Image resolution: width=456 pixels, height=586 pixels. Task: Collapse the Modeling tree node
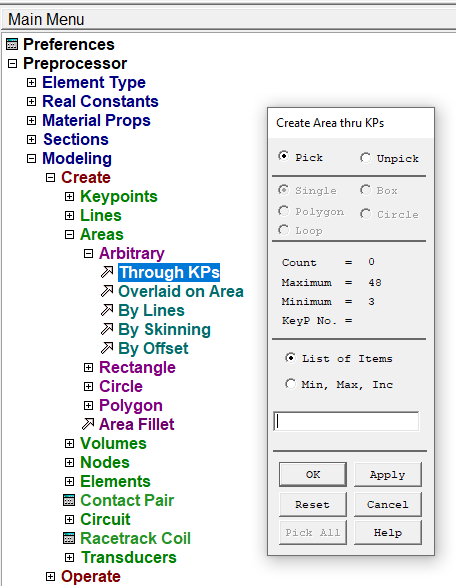click(31, 158)
